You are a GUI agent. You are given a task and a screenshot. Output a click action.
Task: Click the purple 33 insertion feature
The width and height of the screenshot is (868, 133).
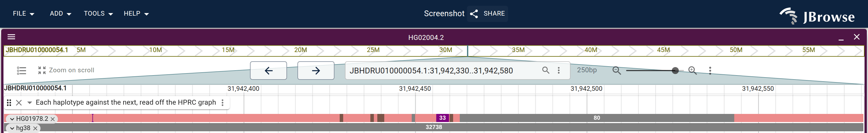click(x=442, y=118)
